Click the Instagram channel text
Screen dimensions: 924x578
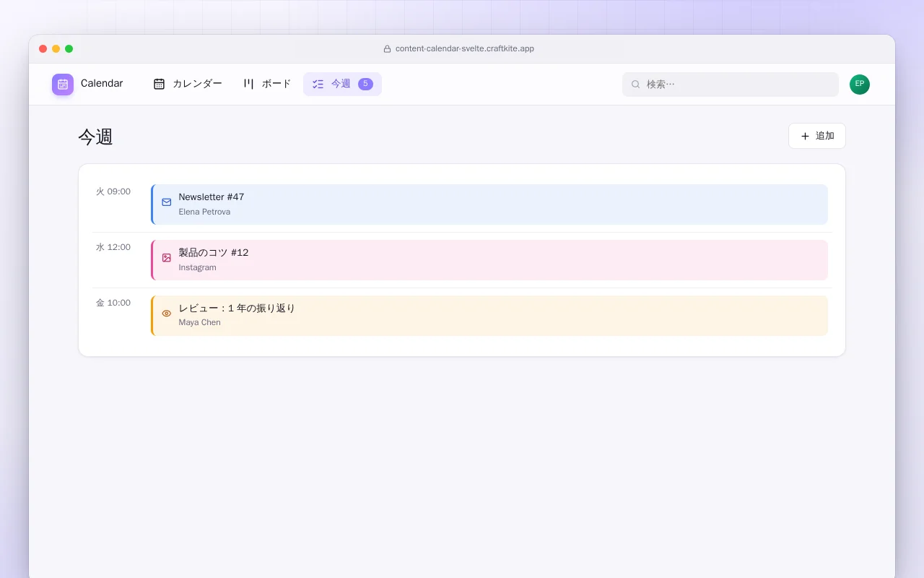coord(197,267)
